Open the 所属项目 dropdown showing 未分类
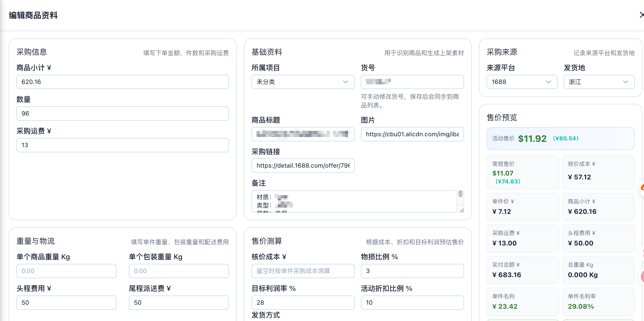The image size is (644, 321). tap(303, 82)
